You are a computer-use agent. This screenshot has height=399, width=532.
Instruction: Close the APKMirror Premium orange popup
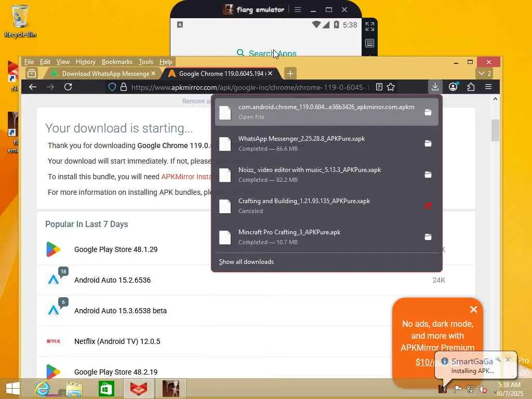[474, 310]
